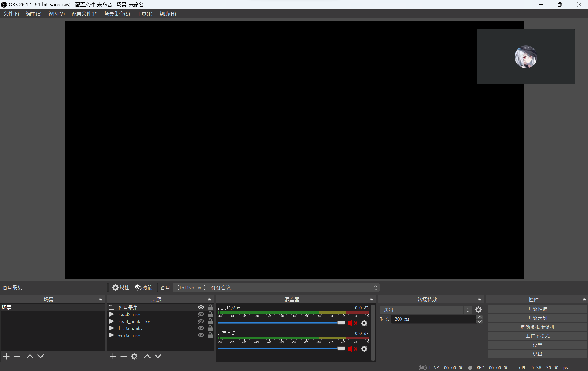
Task: Pop out the 来源 dock panel
Action: pyautogui.click(x=209, y=299)
